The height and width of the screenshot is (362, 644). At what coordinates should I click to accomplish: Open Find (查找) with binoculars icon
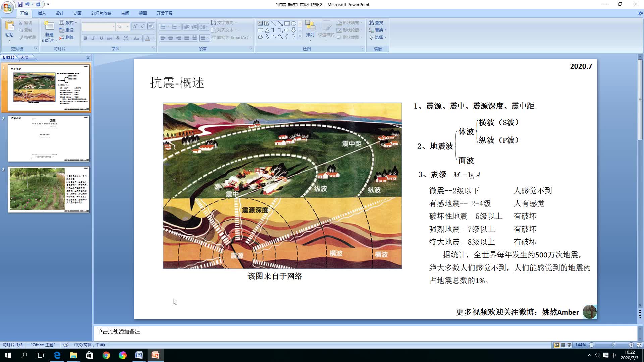click(x=376, y=23)
